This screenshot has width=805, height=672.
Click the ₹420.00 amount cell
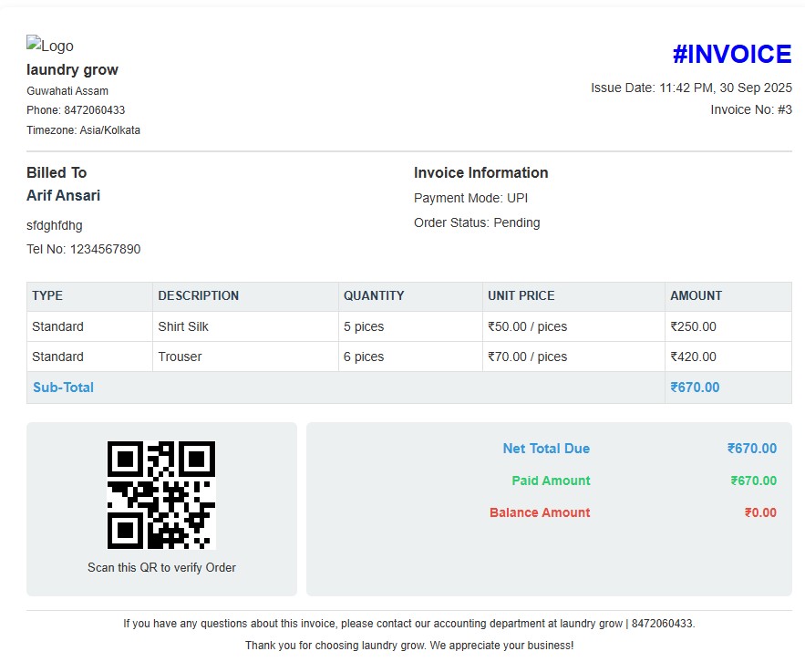(728, 357)
